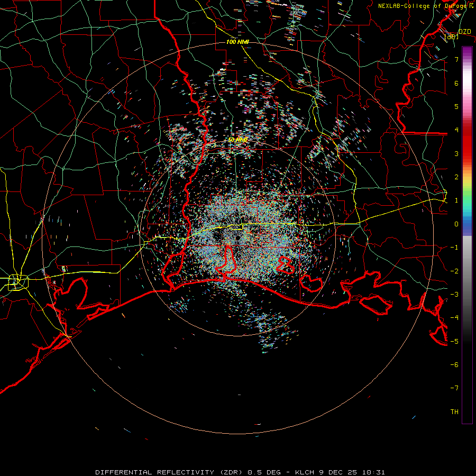Click the colorbar tick label 6

click(456, 83)
